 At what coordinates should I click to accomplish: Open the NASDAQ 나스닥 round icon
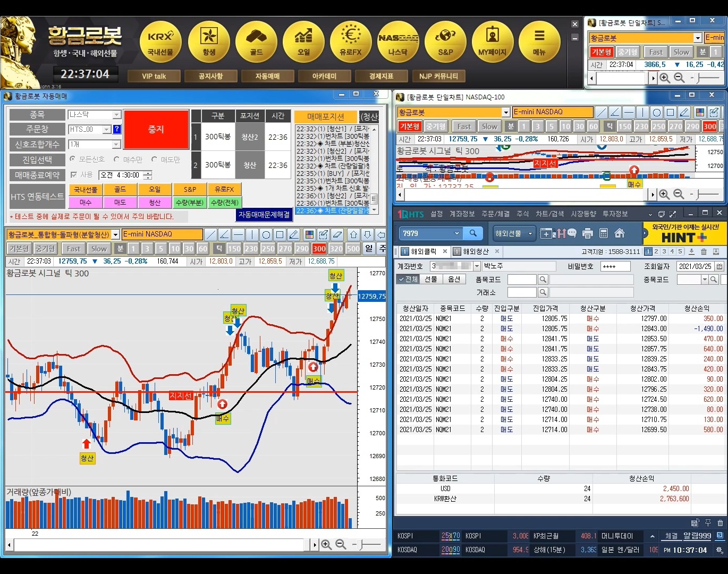click(x=398, y=41)
